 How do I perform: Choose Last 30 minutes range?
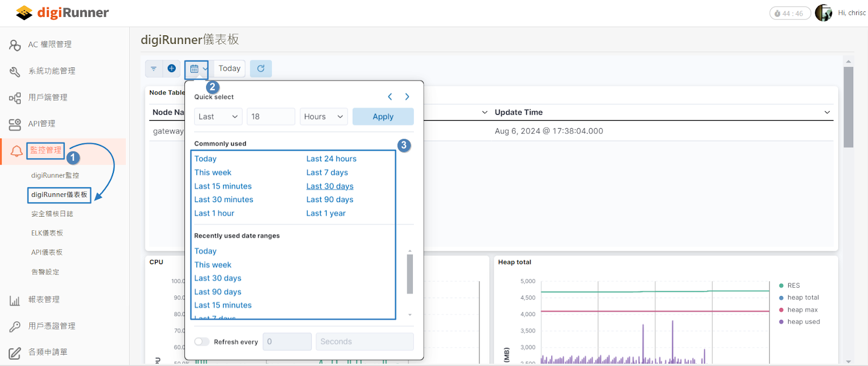pyautogui.click(x=224, y=199)
